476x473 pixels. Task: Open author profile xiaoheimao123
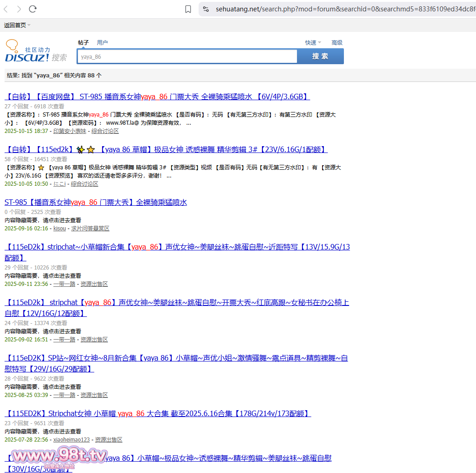72,440
